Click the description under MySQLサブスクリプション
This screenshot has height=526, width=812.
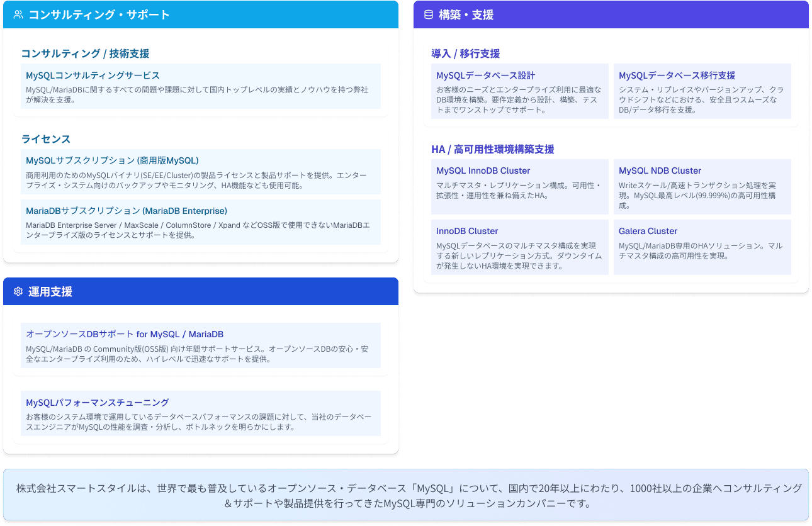coord(196,181)
